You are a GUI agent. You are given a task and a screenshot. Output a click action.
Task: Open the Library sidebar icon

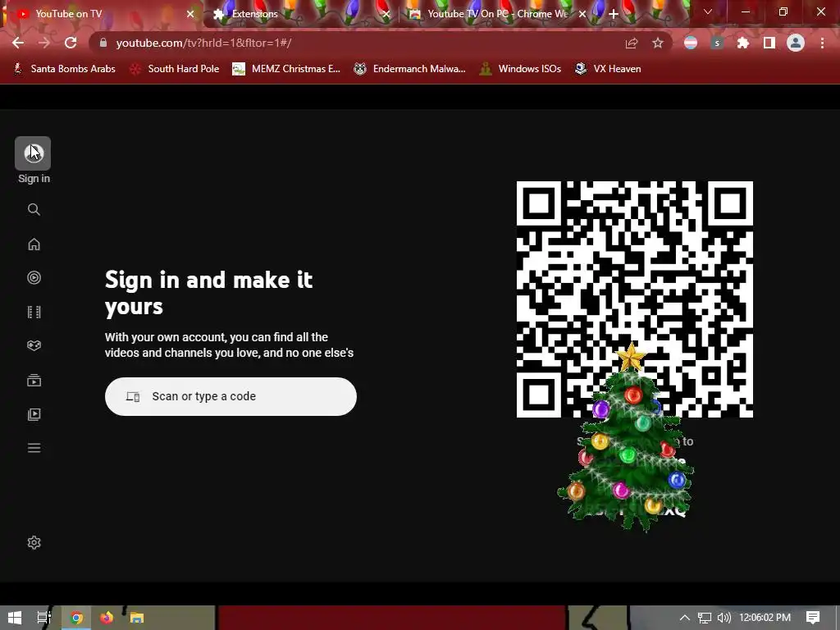click(x=34, y=414)
